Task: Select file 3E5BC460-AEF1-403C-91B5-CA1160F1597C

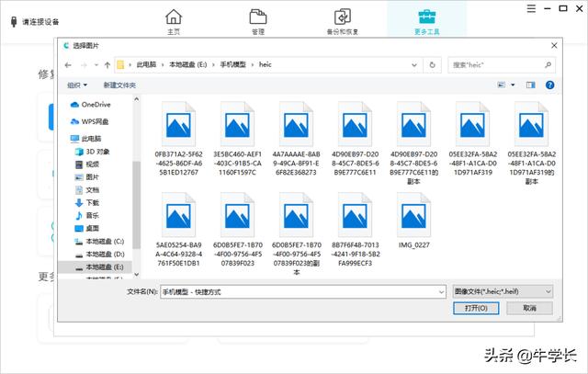Action: click(x=237, y=139)
